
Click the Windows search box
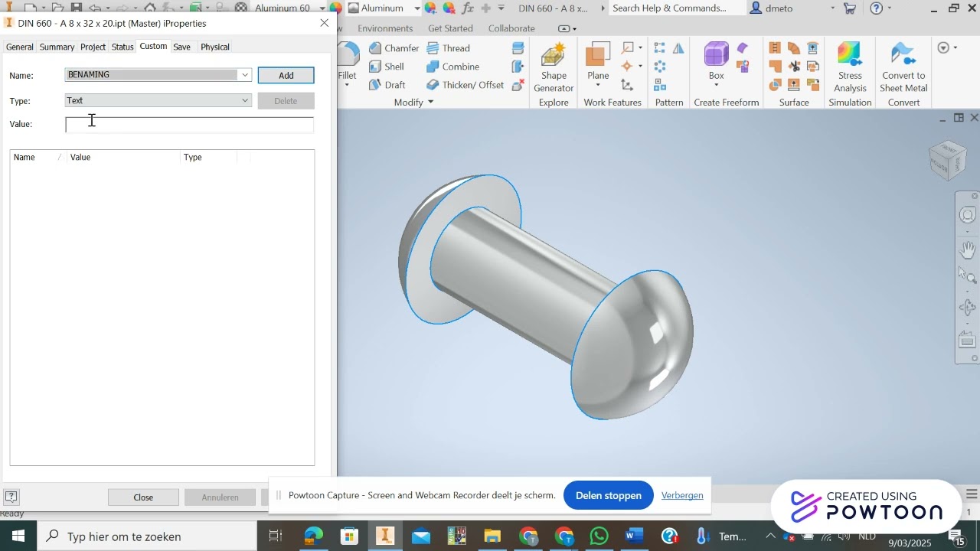click(147, 536)
